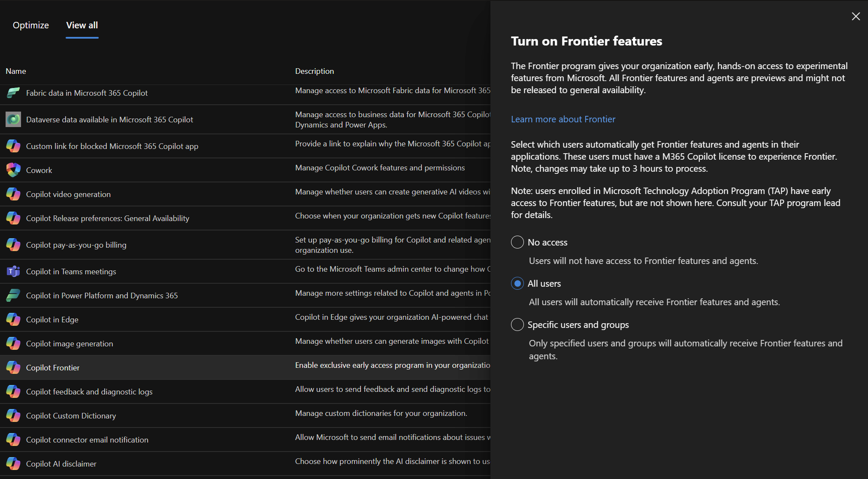Click the Fabric data in Microsoft 365 Copilot icon
868x479 pixels.
point(13,93)
